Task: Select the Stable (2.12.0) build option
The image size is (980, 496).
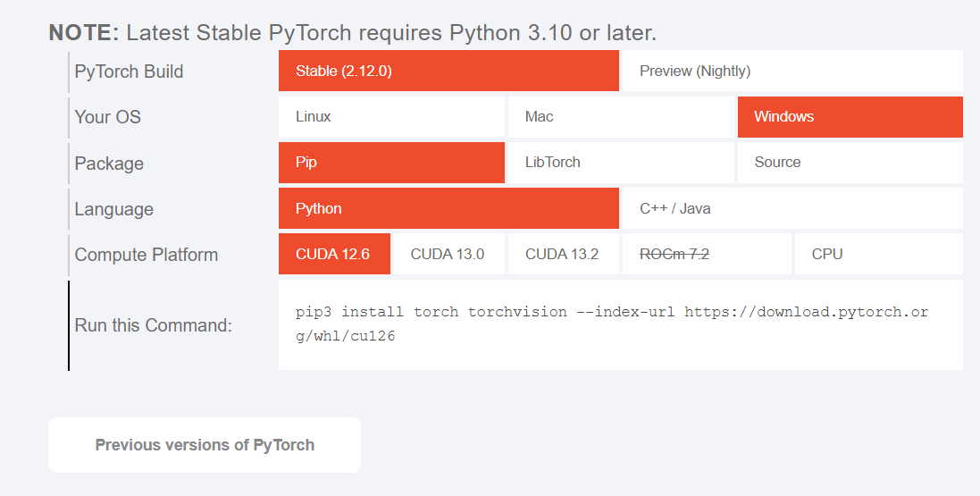Action: point(448,71)
